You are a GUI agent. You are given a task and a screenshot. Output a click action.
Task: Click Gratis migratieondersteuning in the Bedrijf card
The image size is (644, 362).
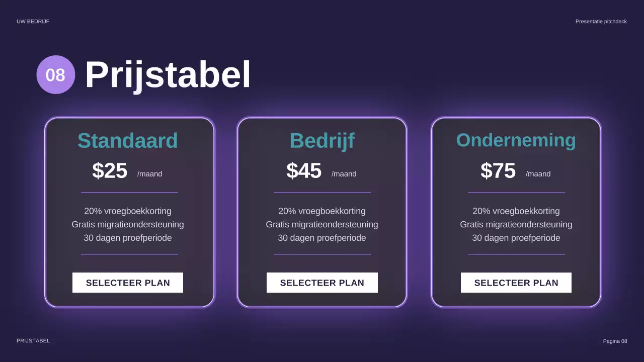coord(322,225)
